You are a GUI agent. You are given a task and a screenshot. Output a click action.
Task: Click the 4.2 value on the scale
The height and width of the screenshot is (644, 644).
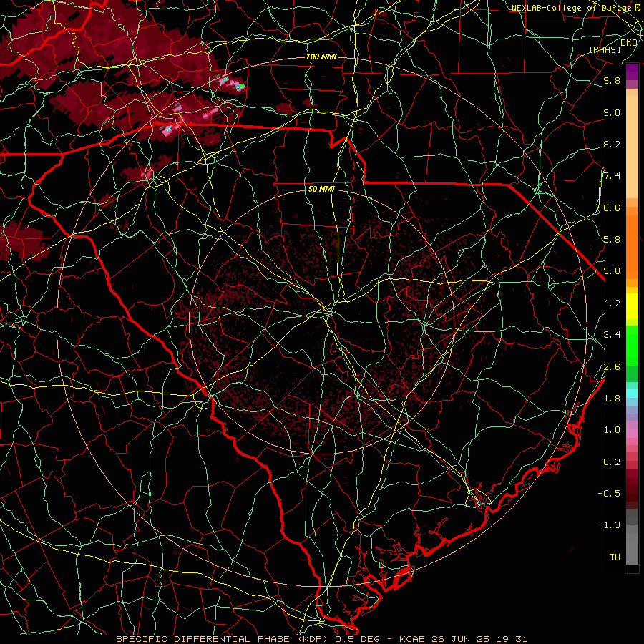pyautogui.click(x=612, y=303)
